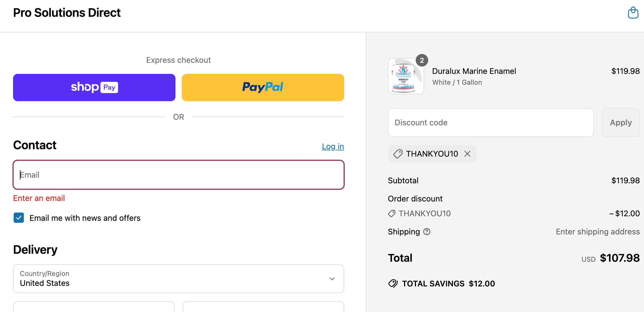
Task: Click the Duralux Marine Enamel product thumbnail
Action: [x=405, y=76]
